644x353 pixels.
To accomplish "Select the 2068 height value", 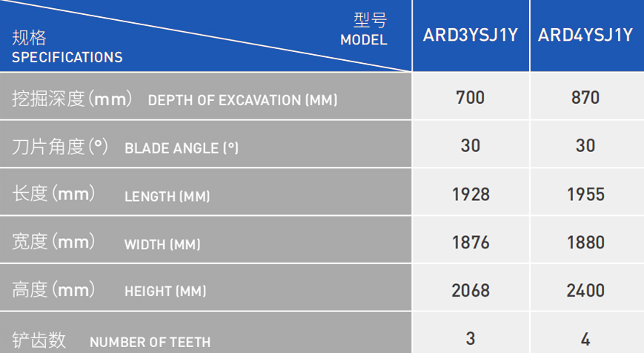I will [471, 290].
